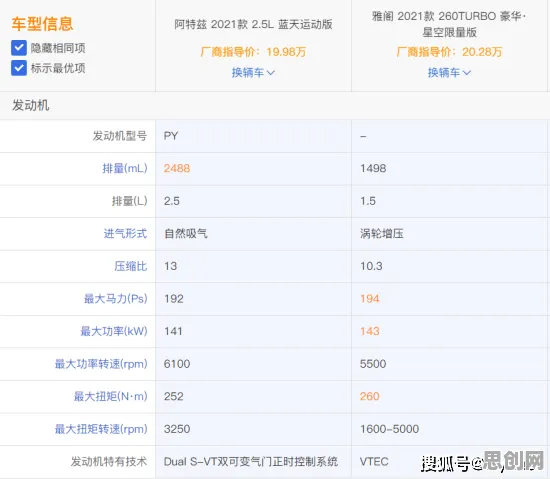Click the 3250 torque rpm value
This screenshot has height=479, width=550.
pos(177,429)
